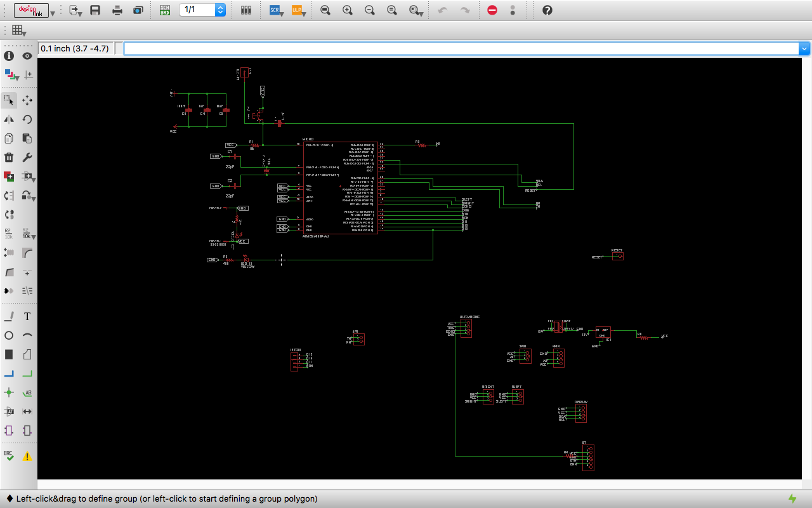Select the Group selection tool
Viewport: 812px width, 508px height.
[9, 100]
